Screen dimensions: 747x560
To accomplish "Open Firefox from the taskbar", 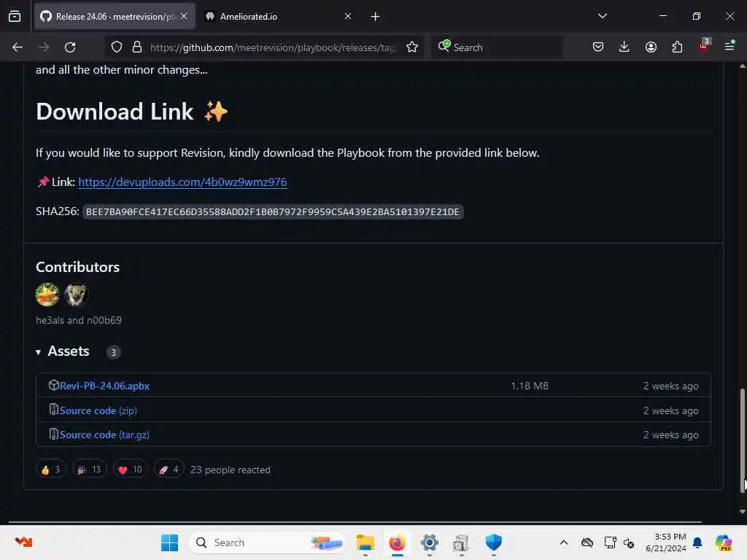I will (397, 542).
